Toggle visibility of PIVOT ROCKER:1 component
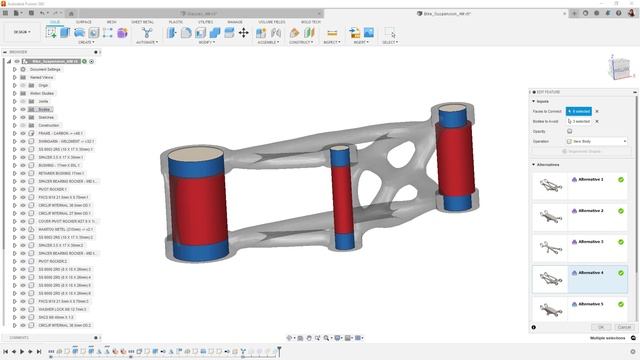The image size is (640, 360). pos(23,189)
